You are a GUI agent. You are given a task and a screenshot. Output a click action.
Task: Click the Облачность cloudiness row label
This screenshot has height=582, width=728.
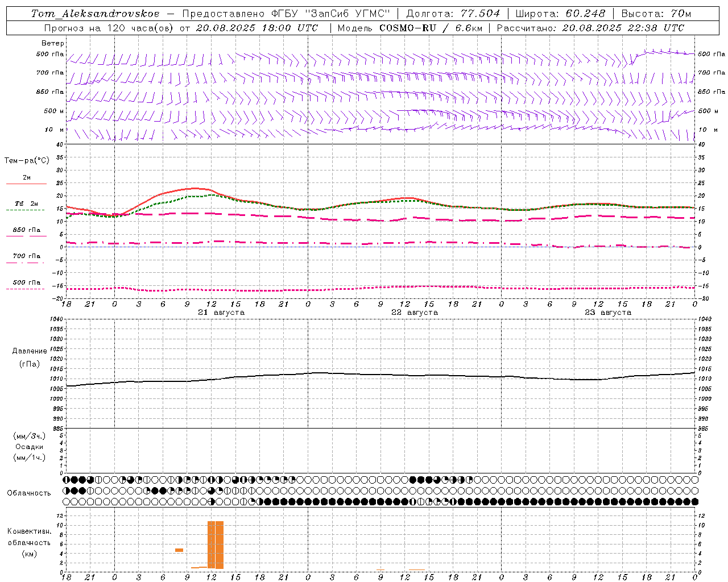click(x=29, y=493)
